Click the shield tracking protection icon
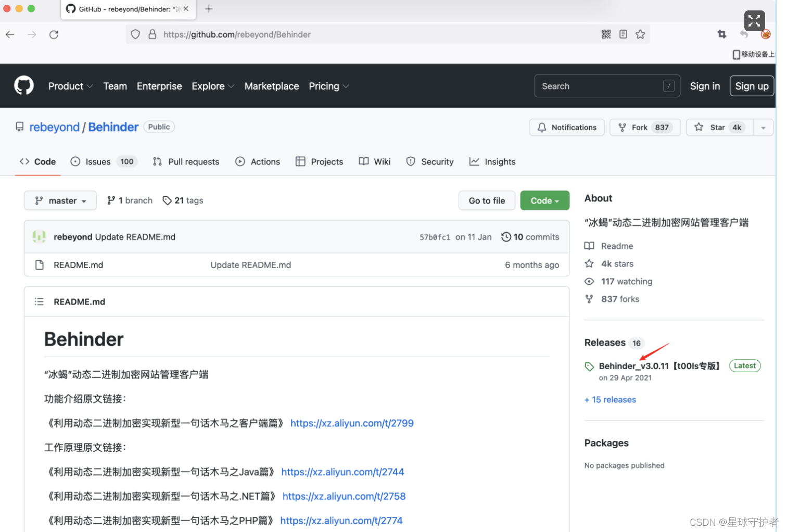This screenshot has height=532, width=787. click(135, 34)
